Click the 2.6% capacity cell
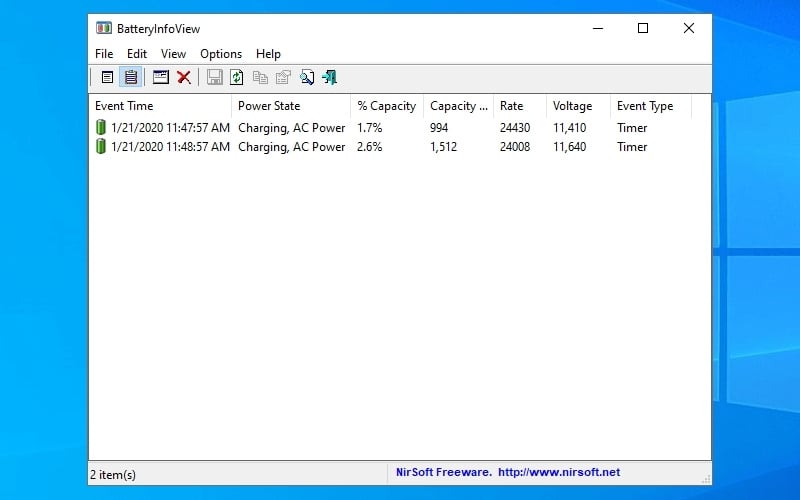The image size is (800, 500). point(369,147)
